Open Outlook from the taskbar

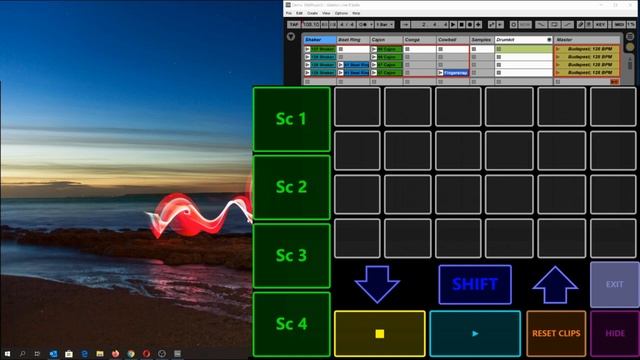click(x=53, y=353)
